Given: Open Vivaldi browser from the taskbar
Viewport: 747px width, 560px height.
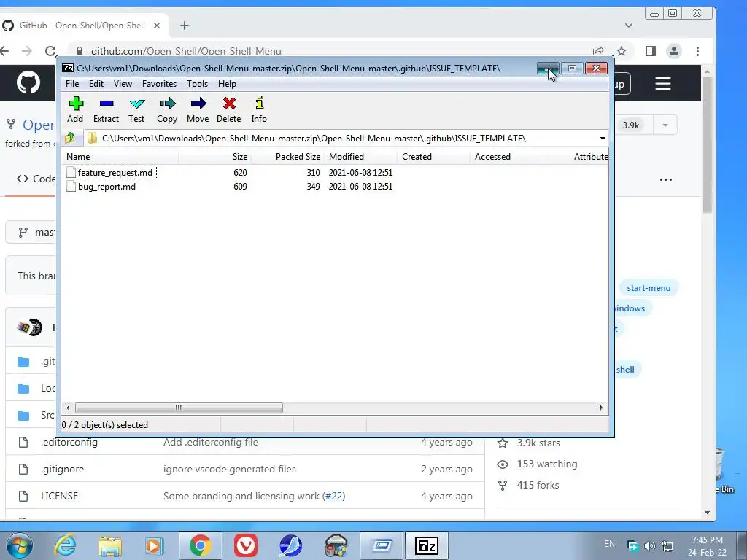Looking at the screenshot, I should coord(245,545).
